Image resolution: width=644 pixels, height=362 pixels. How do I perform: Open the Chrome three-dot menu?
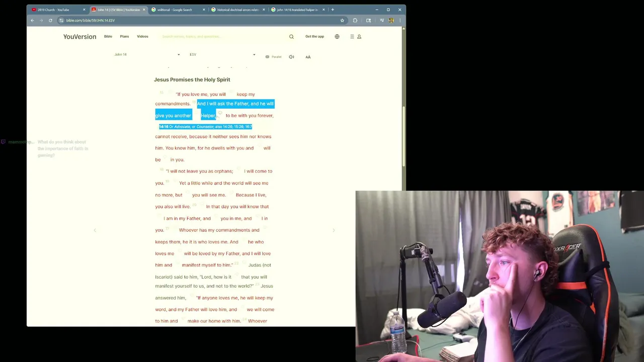point(400,20)
